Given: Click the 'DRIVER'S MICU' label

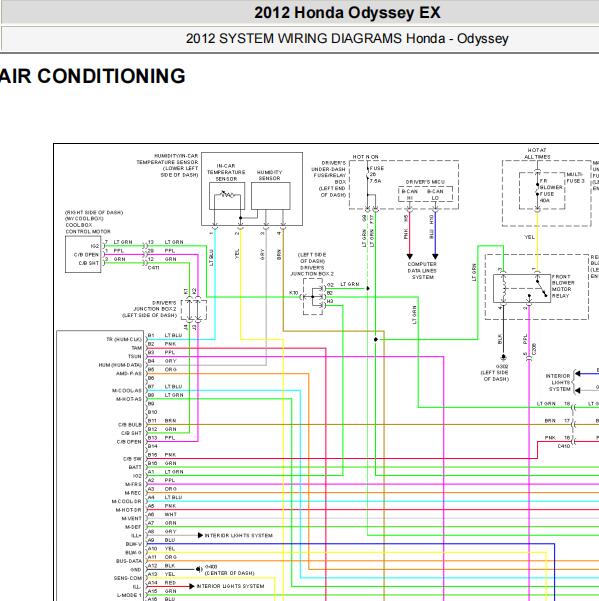Looking at the screenshot, I should click(425, 182).
